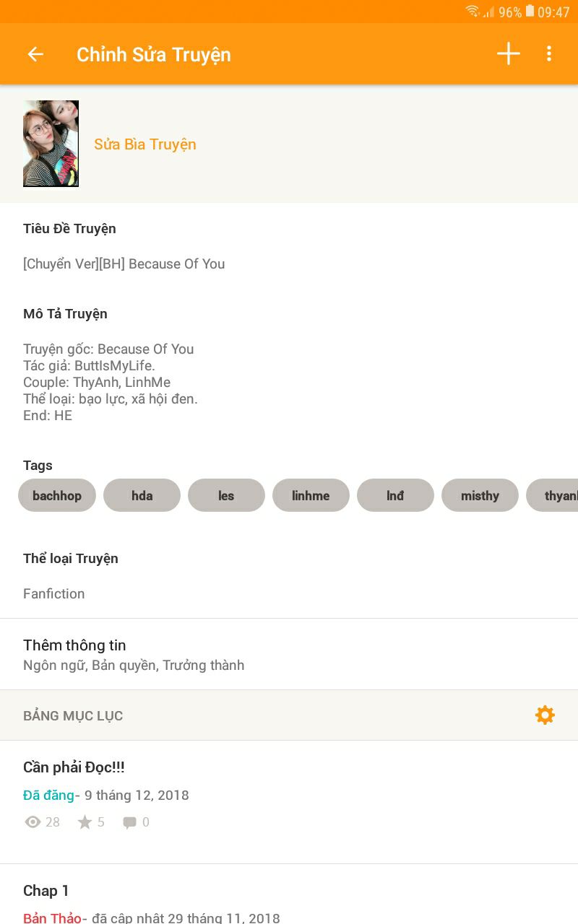This screenshot has width=578, height=924.
Task: Tap the Wi-Fi status icon
Action: click(x=473, y=11)
